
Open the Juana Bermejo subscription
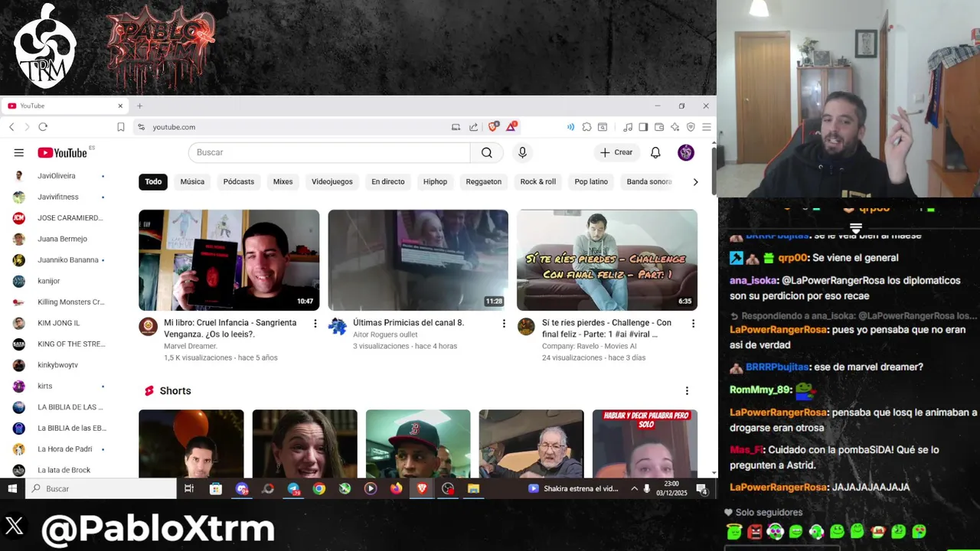(x=61, y=239)
